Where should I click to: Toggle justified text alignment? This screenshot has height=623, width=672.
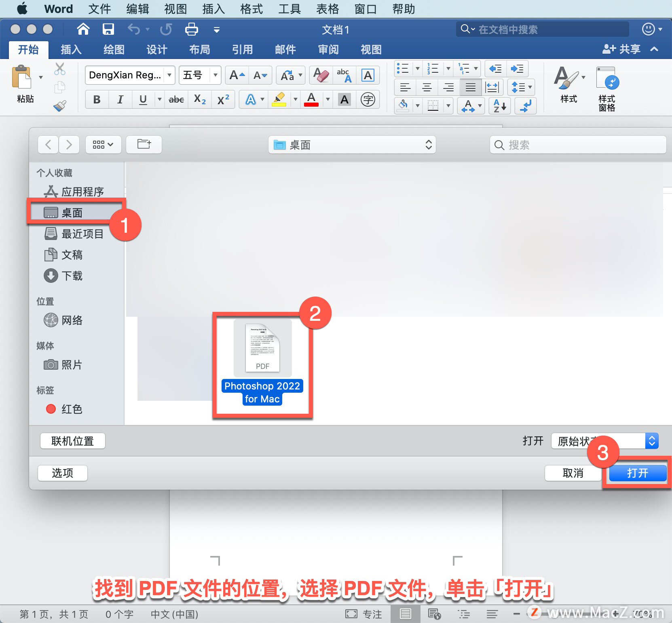(471, 87)
